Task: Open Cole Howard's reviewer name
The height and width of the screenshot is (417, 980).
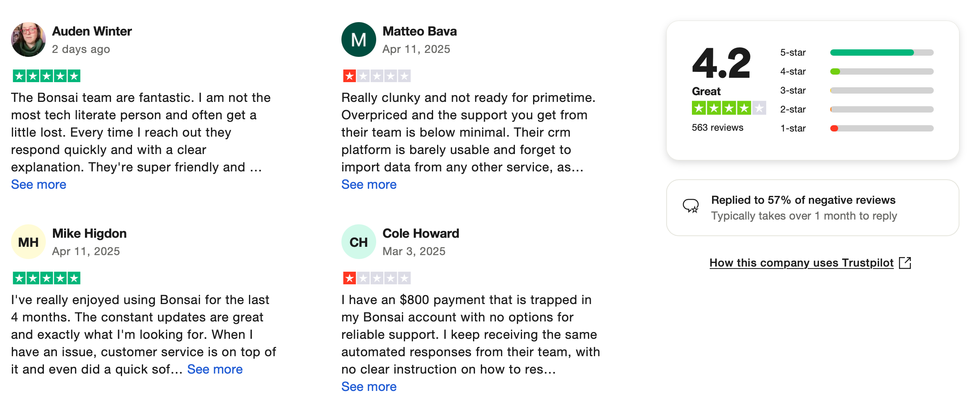Action: (x=420, y=233)
